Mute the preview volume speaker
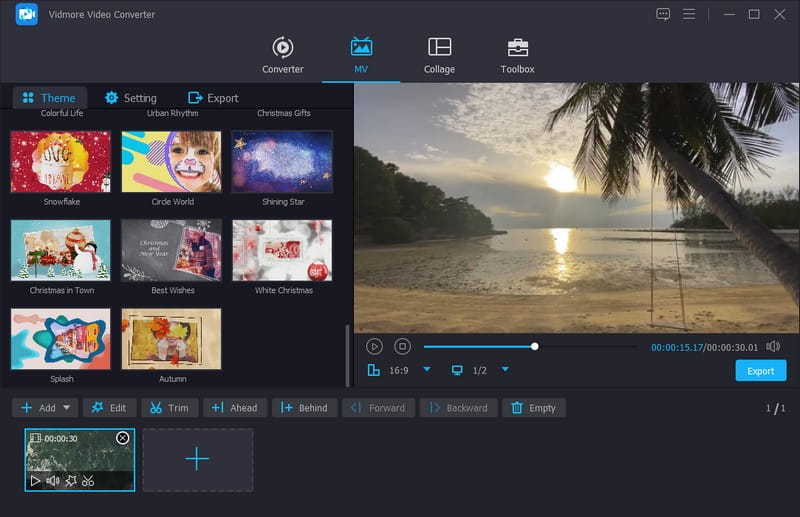Image resolution: width=800 pixels, height=517 pixels. click(773, 346)
